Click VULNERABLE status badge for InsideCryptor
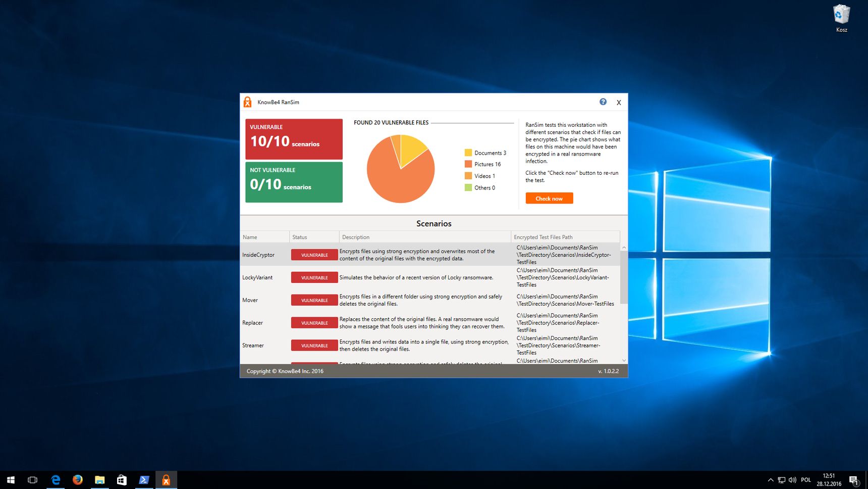 click(x=314, y=255)
